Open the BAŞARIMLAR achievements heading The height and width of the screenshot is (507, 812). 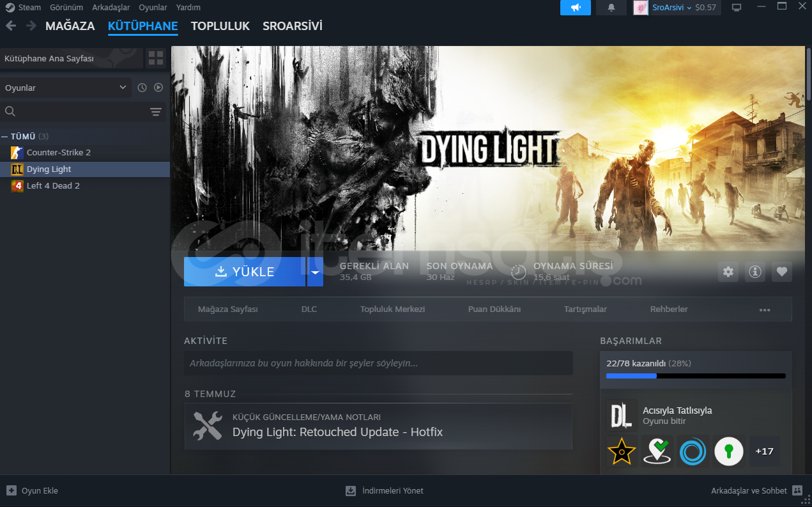631,341
